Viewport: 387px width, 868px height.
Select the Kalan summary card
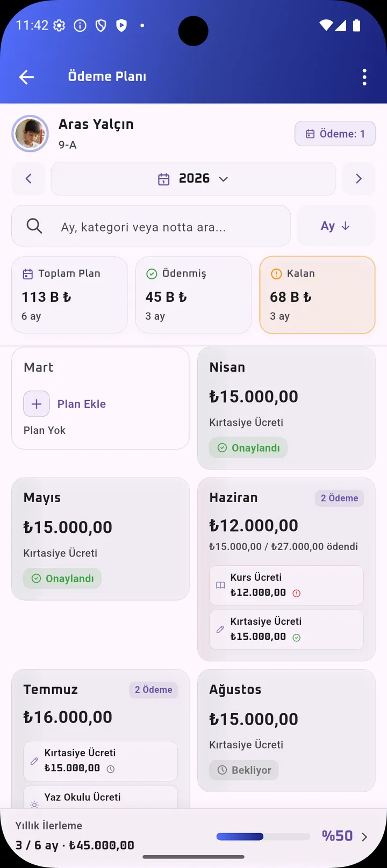click(317, 295)
